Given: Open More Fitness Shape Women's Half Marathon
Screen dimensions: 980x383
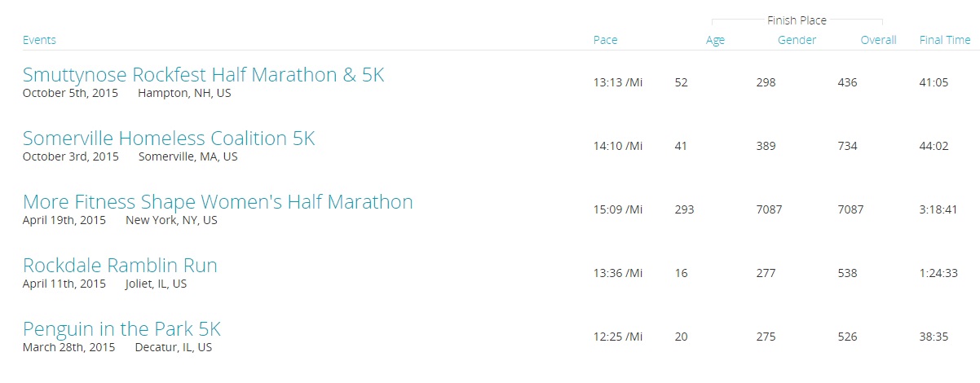Looking at the screenshot, I should point(218,202).
